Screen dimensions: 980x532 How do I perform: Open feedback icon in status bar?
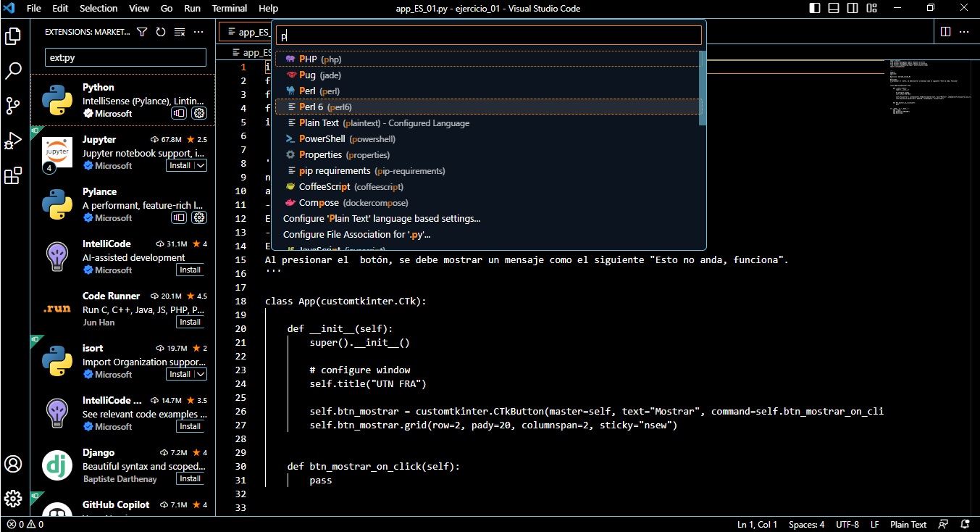pyautogui.click(x=943, y=524)
